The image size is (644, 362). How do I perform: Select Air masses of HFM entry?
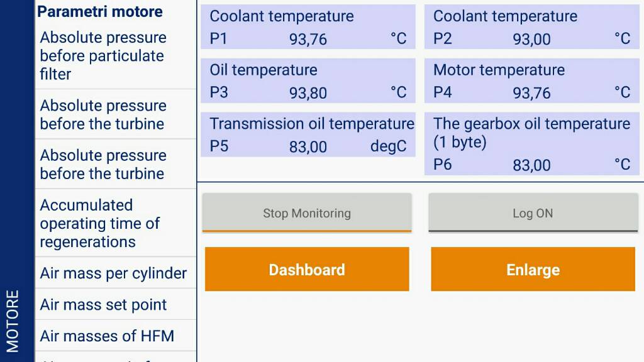116,336
